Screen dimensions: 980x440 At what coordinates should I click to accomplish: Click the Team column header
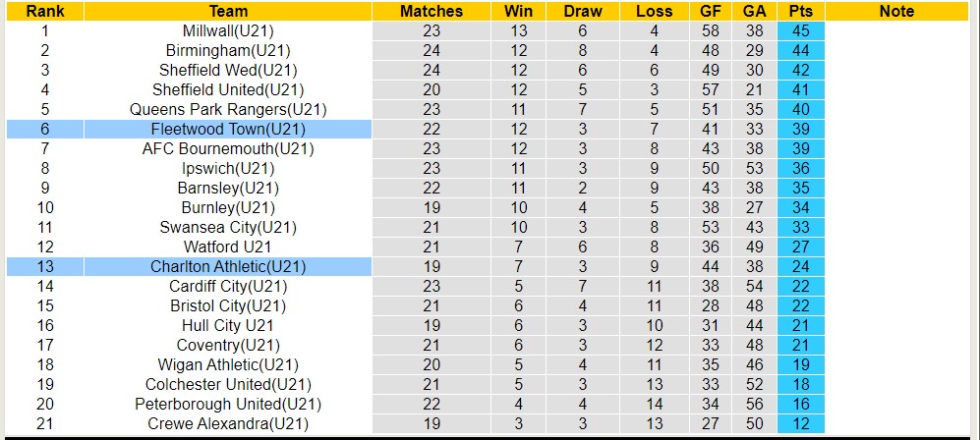pos(228,12)
